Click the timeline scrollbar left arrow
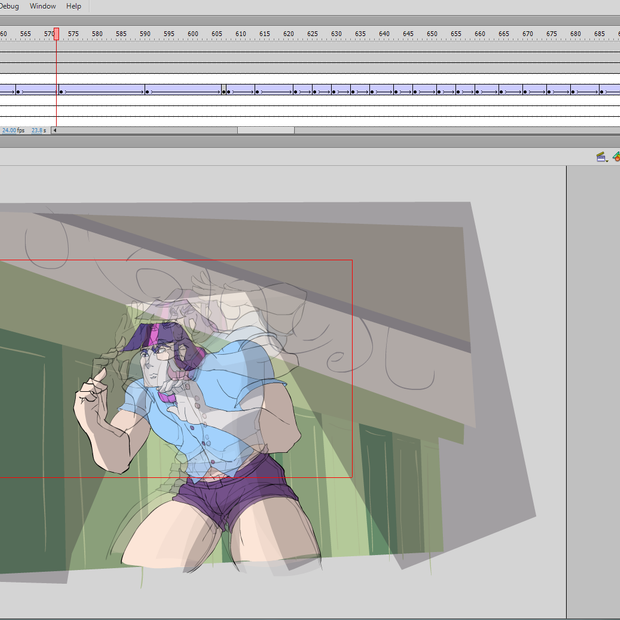This screenshot has width=620, height=620. tap(55, 130)
